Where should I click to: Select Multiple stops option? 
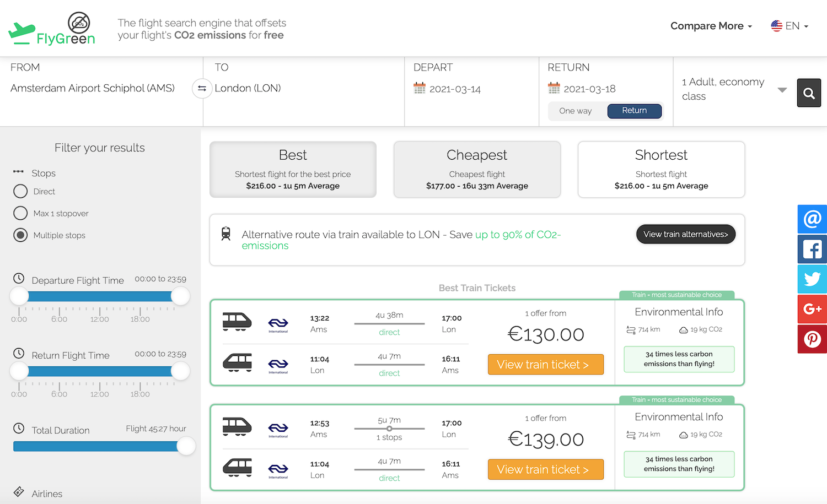pos(20,235)
